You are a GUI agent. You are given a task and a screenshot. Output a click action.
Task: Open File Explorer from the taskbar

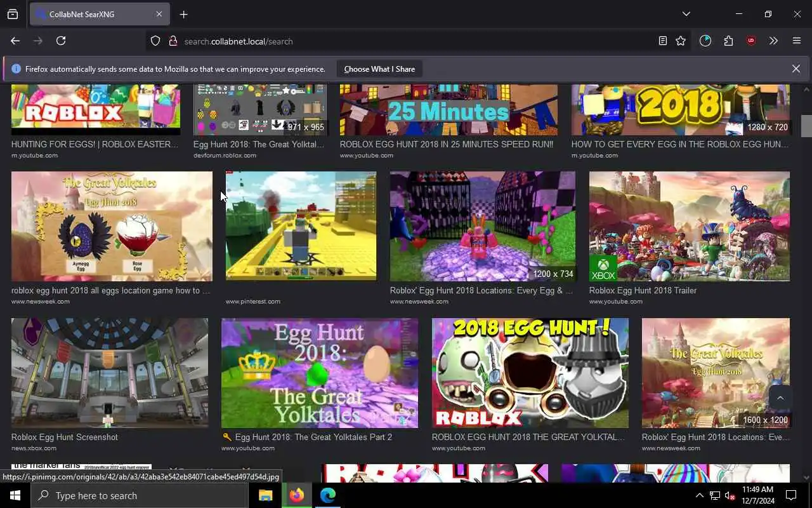[x=266, y=495]
